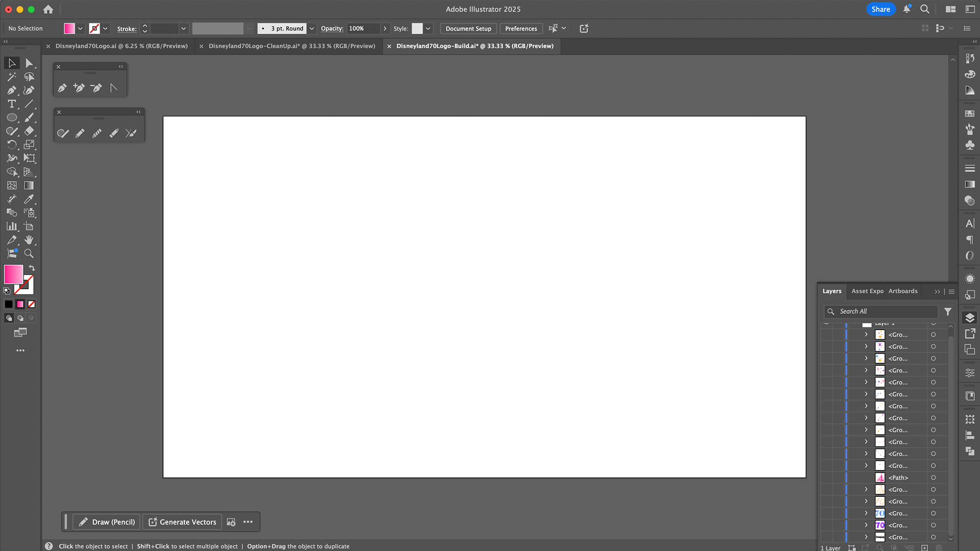Click the Rotate tool icon

pos(12,145)
